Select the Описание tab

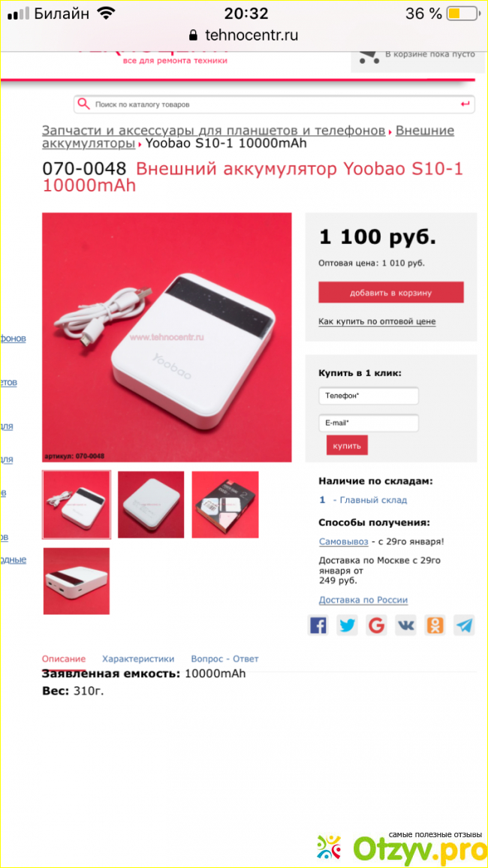pos(64,659)
